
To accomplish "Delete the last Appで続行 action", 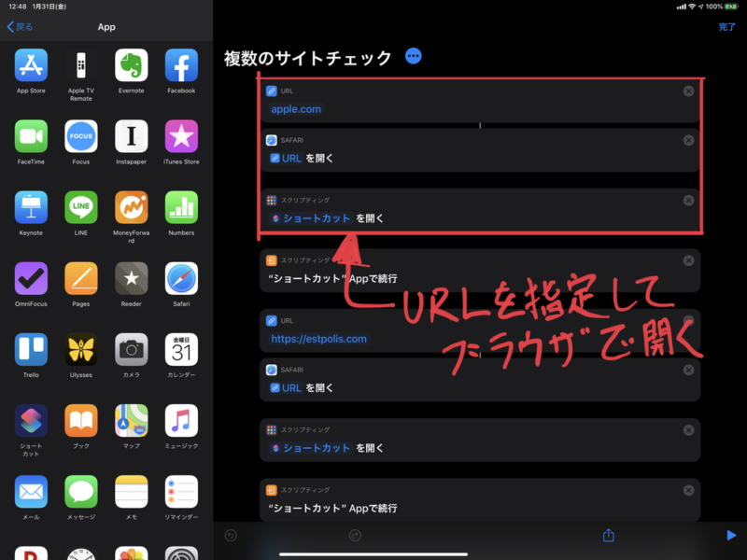I will pyautogui.click(x=688, y=490).
